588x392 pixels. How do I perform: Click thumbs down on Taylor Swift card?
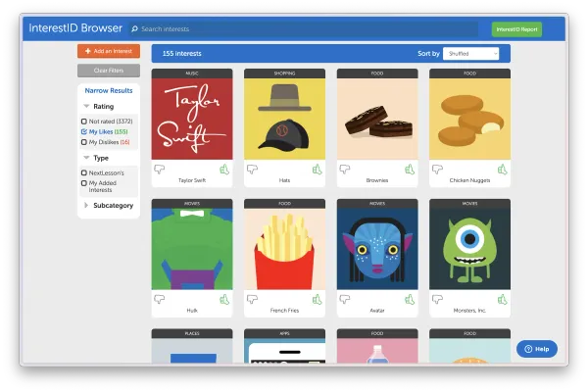(160, 170)
